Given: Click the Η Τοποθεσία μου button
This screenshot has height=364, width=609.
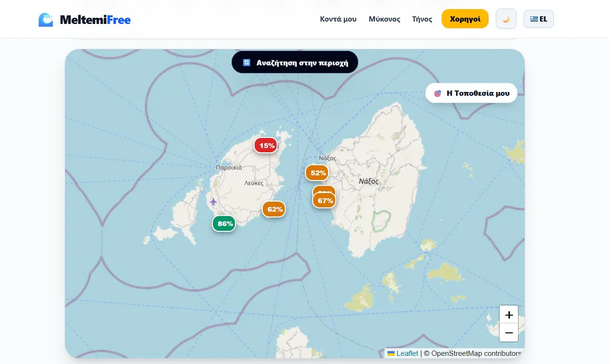Looking at the screenshot, I should coord(471,93).
